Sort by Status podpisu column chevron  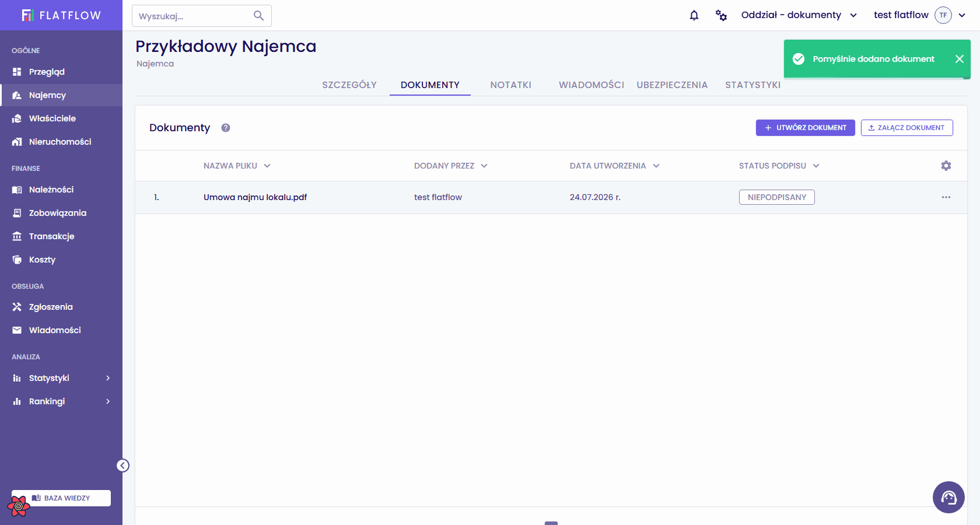pyautogui.click(x=816, y=166)
